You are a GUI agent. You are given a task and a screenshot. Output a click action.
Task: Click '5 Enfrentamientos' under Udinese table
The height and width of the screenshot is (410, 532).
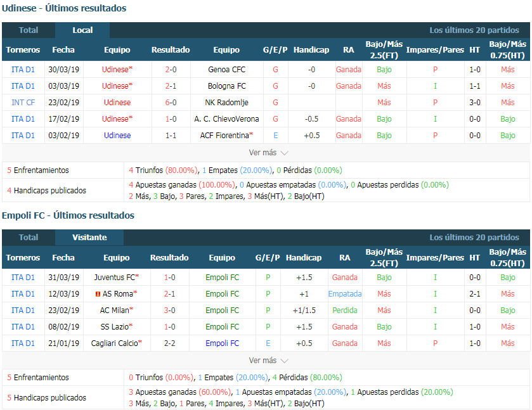point(38,170)
